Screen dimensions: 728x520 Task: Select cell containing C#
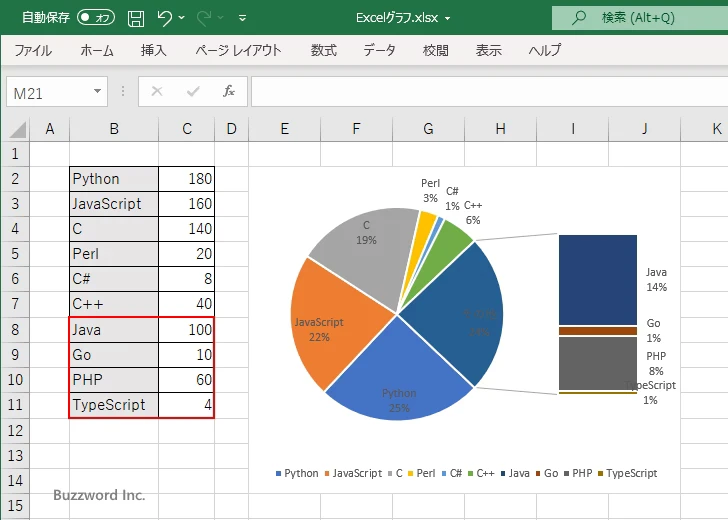click(114, 279)
